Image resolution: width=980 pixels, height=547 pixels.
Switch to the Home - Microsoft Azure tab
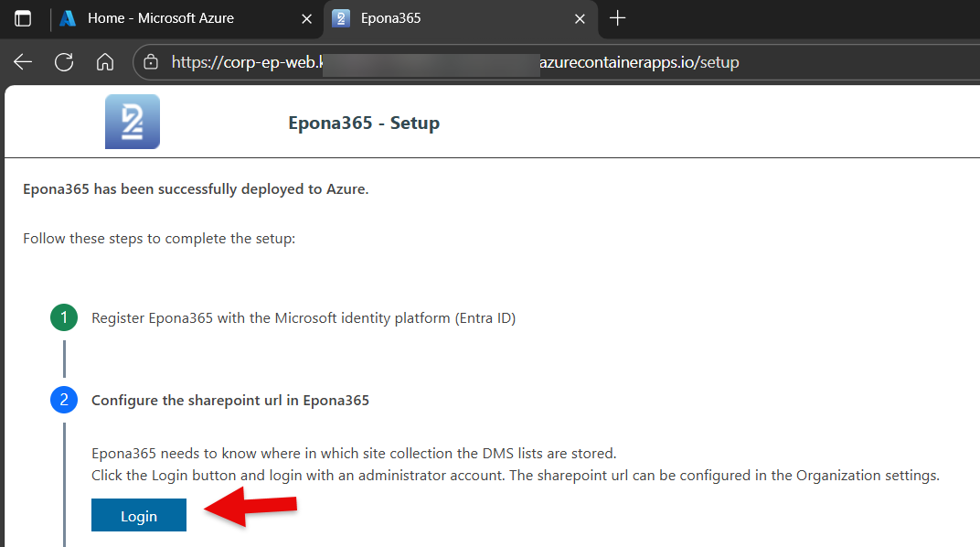pos(160,18)
